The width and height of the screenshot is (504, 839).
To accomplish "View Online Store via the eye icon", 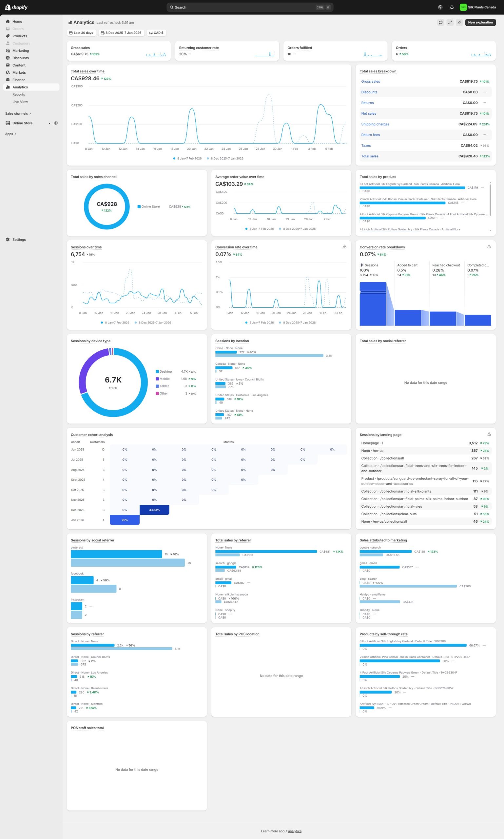I will pyautogui.click(x=56, y=123).
